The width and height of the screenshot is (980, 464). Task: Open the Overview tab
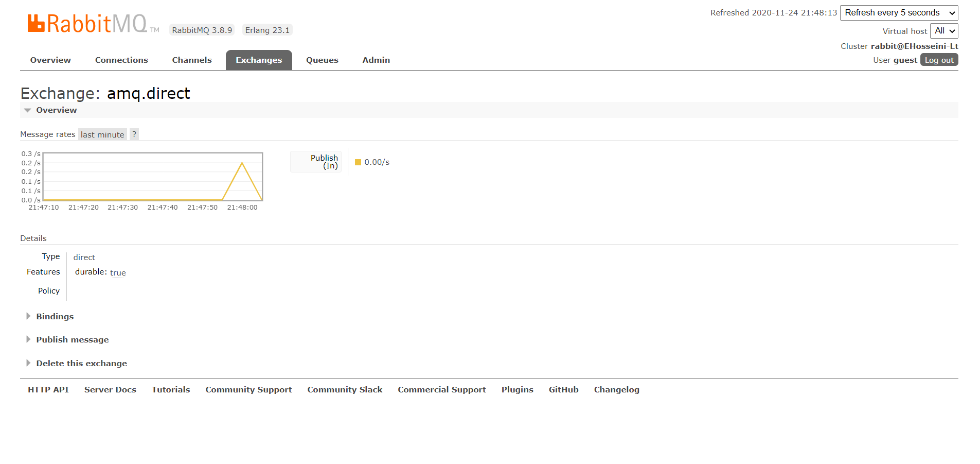pos(50,60)
